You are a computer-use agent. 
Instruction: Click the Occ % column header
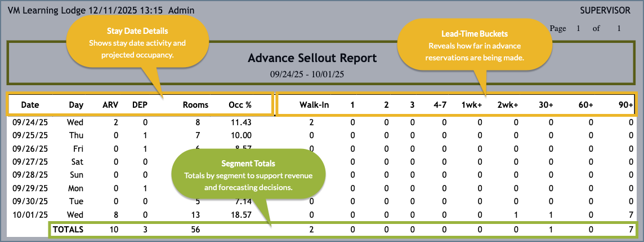240,105
